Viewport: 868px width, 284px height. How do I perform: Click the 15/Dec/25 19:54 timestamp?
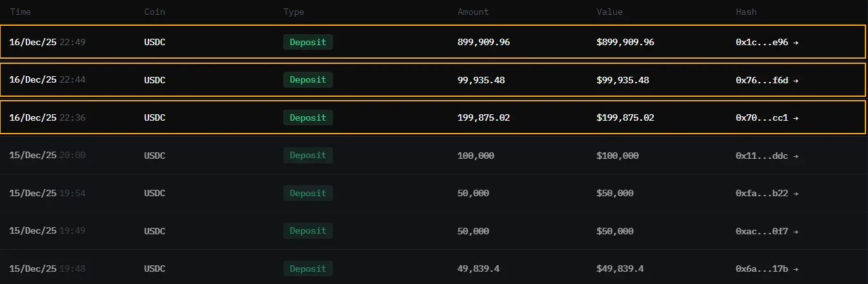coord(47,193)
